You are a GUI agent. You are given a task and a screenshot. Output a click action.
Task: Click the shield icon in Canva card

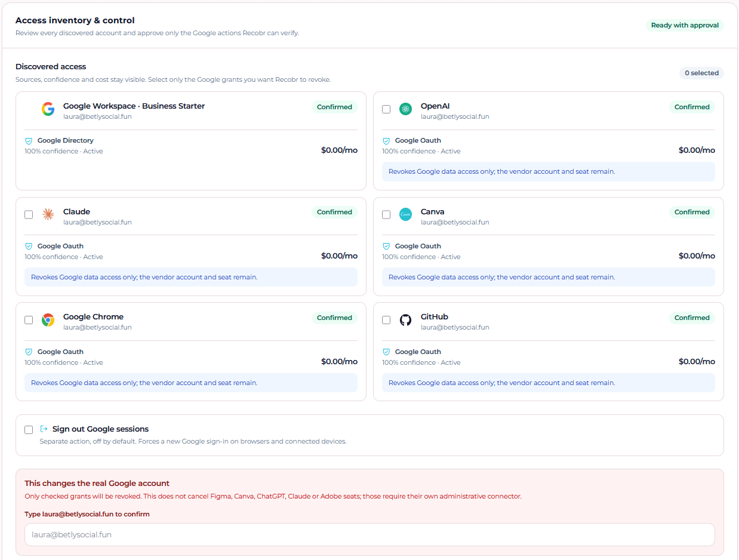point(386,246)
